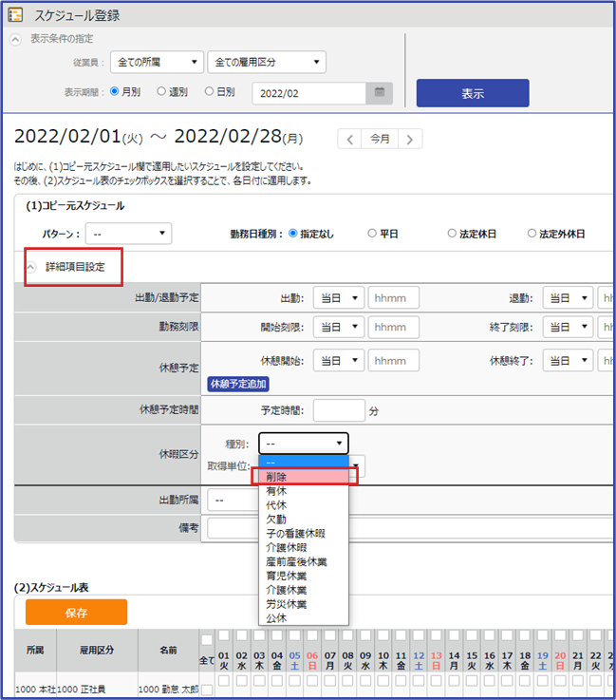
Task: Click the 2022/02 period input field
Action: click(x=309, y=93)
